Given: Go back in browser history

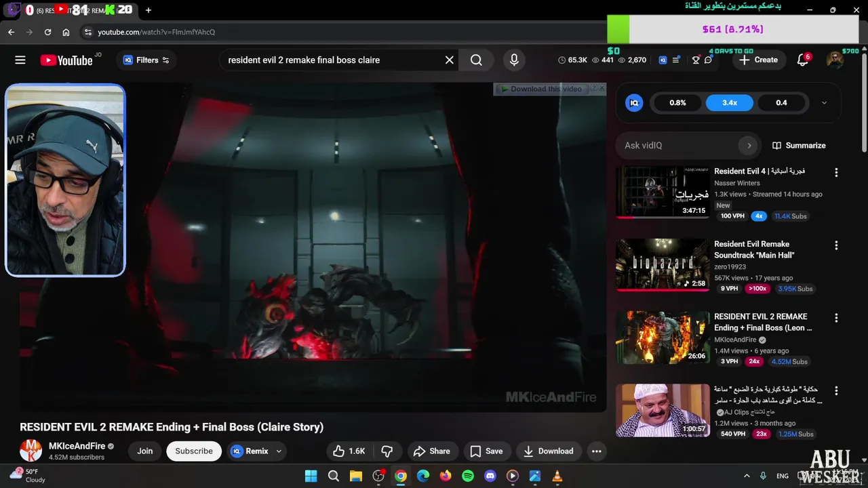Looking at the screenshot, I should 11,32.
